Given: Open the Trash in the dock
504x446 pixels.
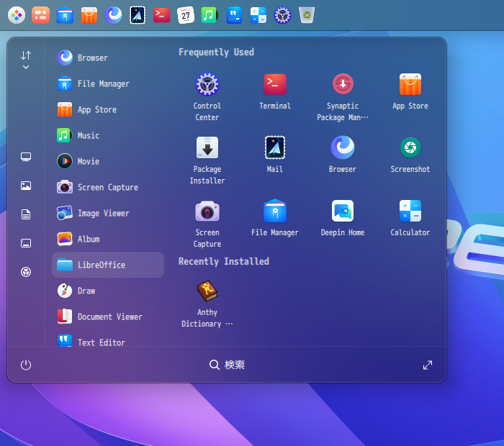Looking at the screenshot, I should [x=307, y=14].
